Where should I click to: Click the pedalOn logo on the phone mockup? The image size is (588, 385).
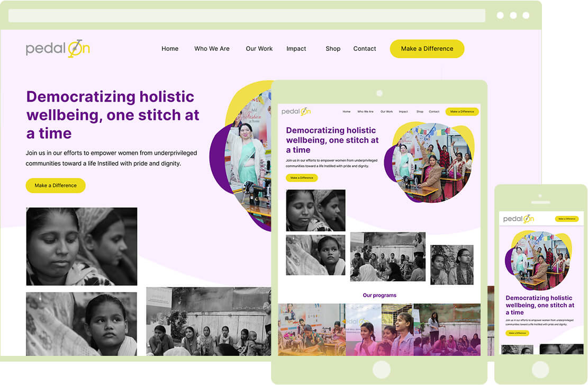pos(518,219)
